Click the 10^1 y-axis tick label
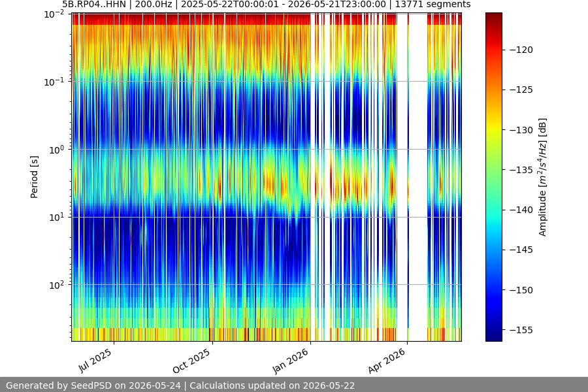 [57, 217]
